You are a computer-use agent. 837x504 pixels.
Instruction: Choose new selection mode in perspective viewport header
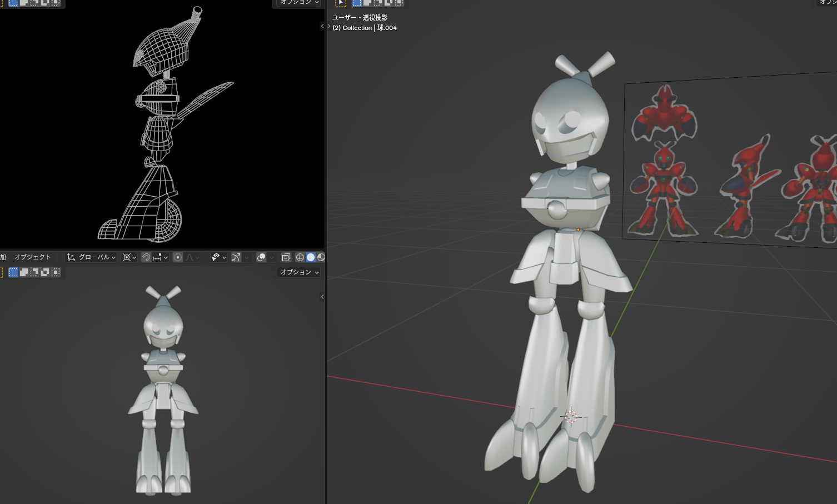coord(357,2)
